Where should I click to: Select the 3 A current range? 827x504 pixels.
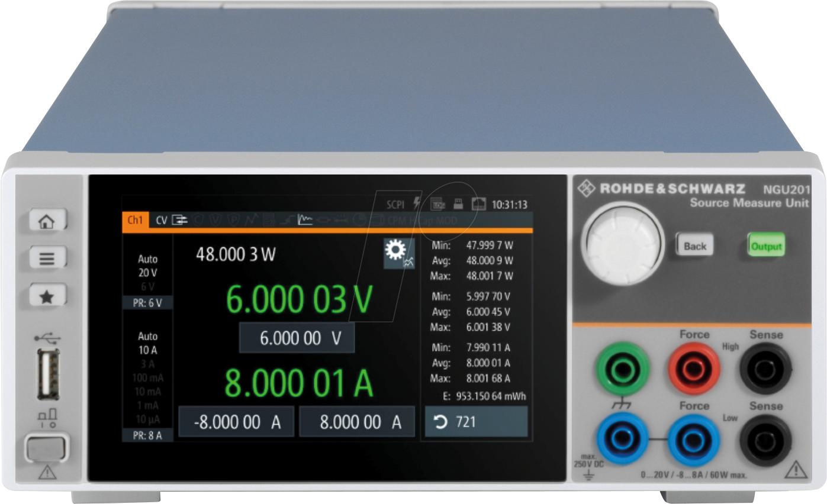click(148, 364)
